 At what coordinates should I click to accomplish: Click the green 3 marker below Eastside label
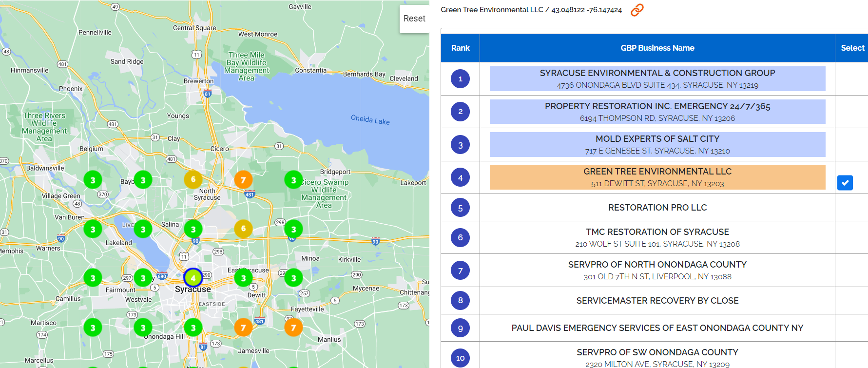(193, 328)
